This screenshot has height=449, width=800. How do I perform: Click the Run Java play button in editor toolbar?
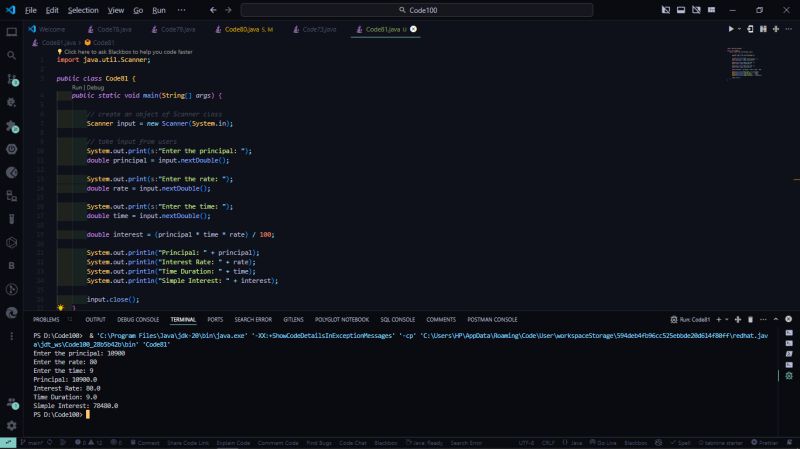coord(731,29)
